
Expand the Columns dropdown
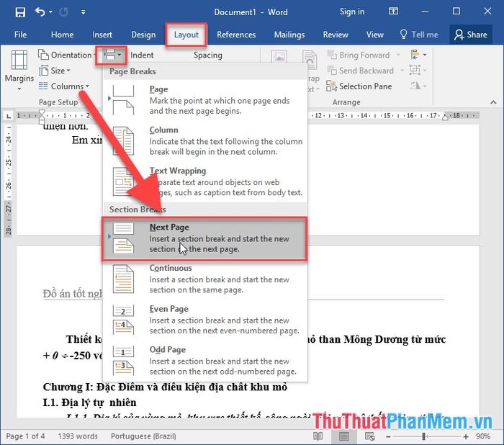tap(63, 86)
